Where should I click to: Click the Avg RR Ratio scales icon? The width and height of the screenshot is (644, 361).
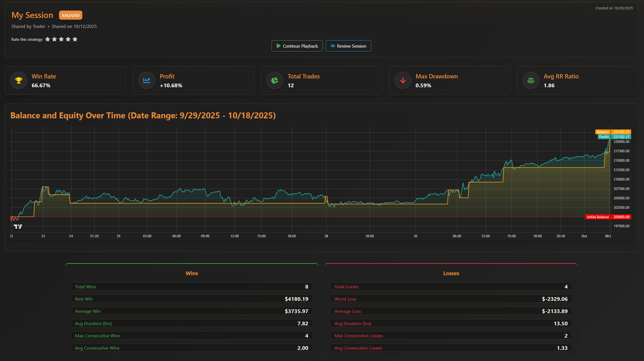point(530,80)
